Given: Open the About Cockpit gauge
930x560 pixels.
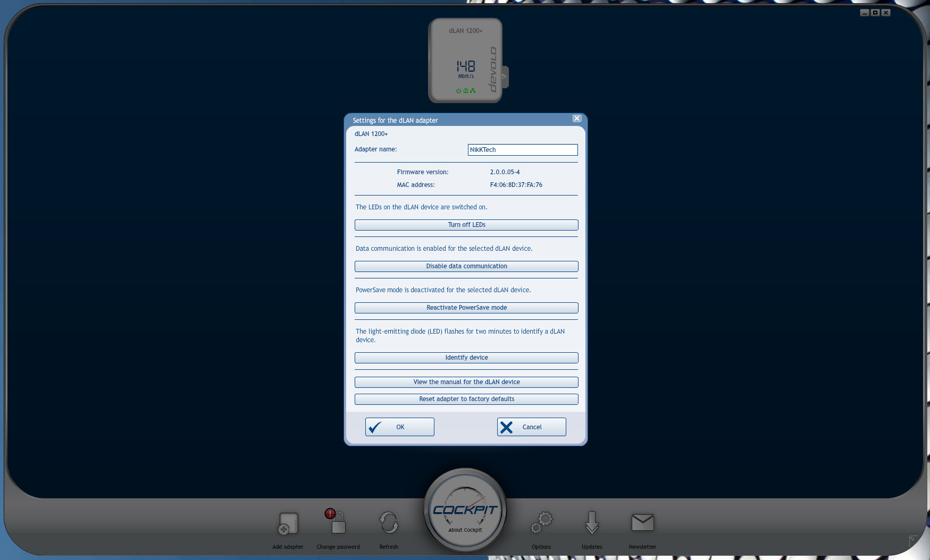Looking at the screenshot, I should [465, 510].
